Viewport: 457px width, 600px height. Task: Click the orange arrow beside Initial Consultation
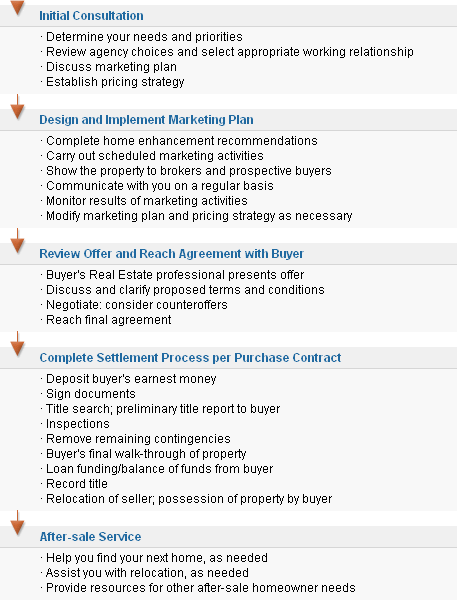coord(17,8)
